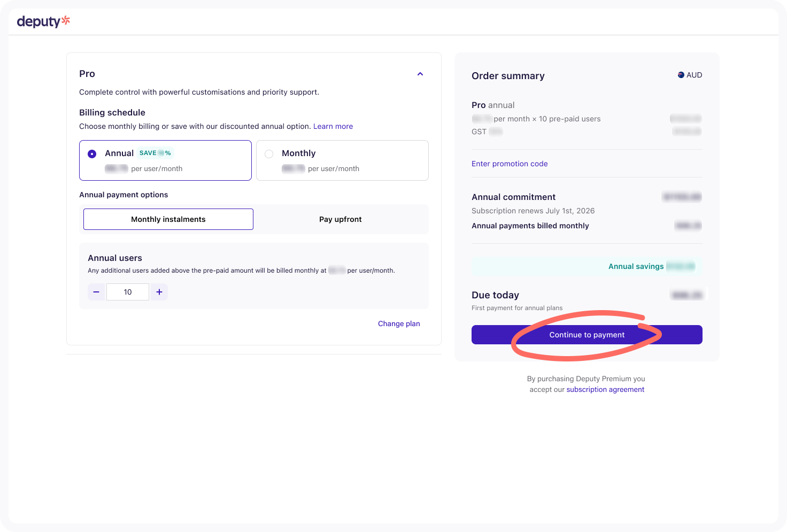Click the Change plan link

(x=398, y=324)
